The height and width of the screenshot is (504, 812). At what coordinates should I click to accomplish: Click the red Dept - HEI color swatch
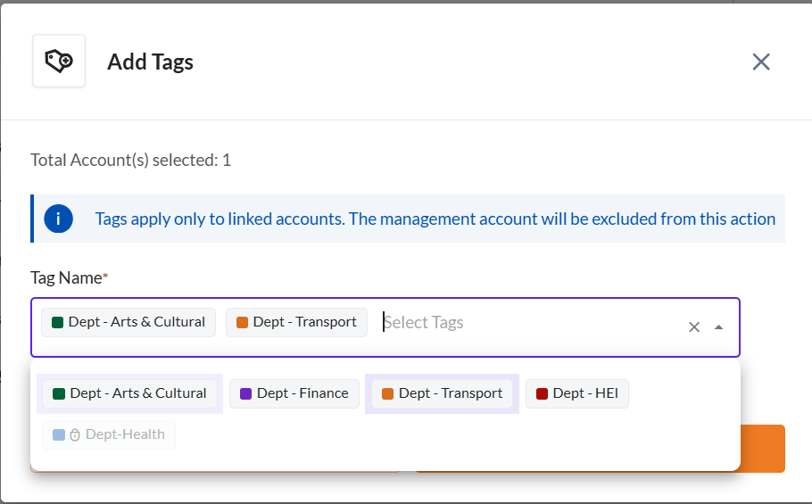click(543, 393)
